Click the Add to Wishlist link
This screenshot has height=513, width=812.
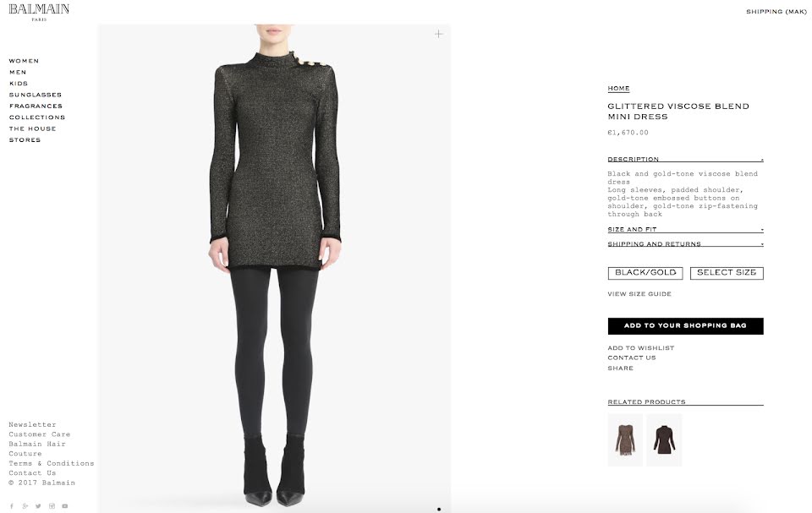(640, 348)
